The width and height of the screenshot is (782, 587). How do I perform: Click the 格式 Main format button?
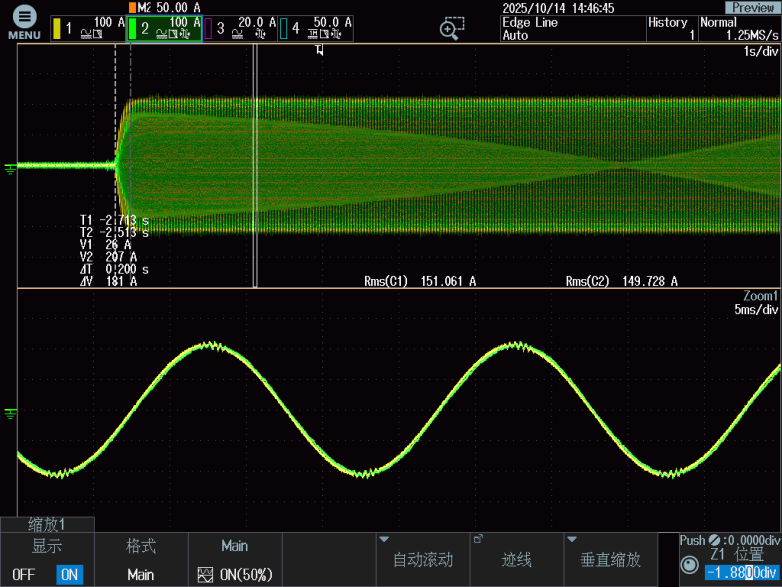click(141, 560)
